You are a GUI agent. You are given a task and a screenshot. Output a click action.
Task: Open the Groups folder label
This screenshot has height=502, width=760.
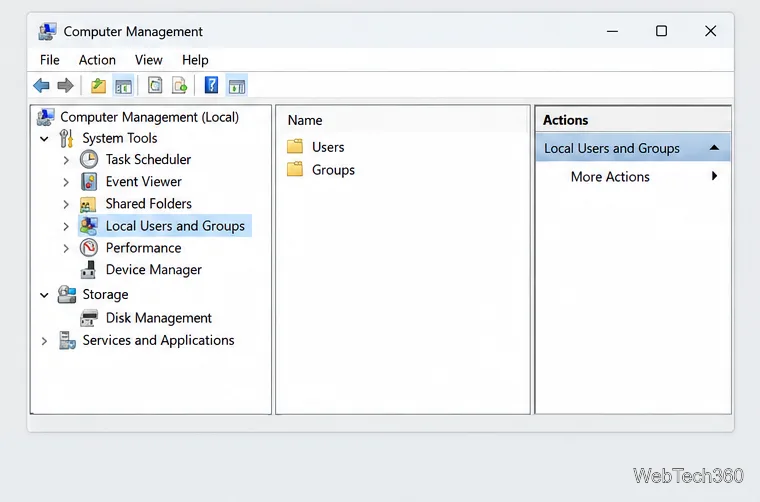click(x=333, y=170)
